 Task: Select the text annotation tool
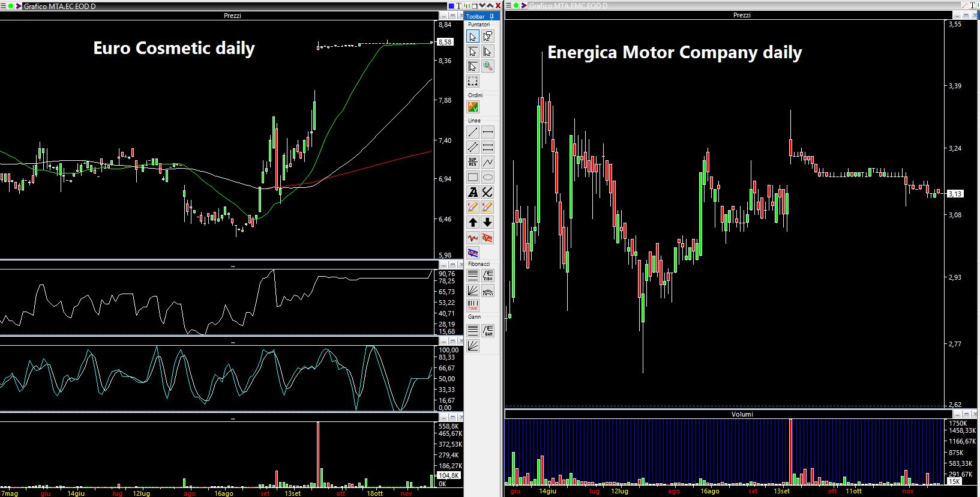(473, 192)
